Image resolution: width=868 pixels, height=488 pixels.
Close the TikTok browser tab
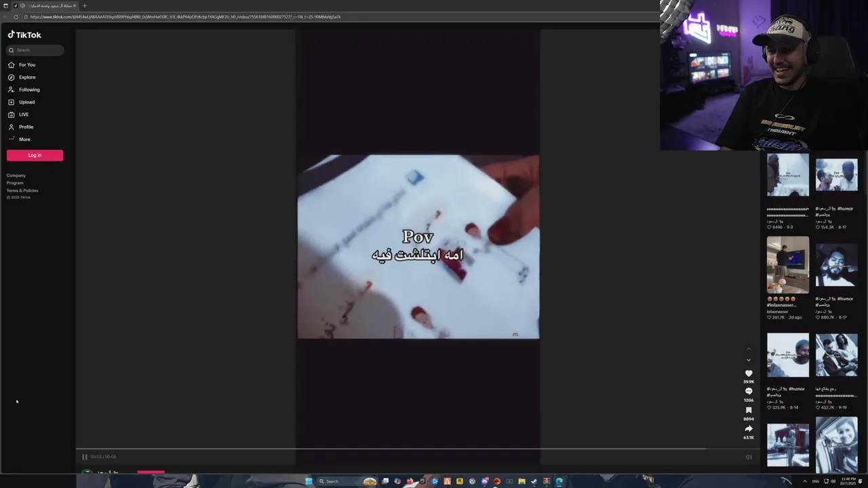[75, 5]
